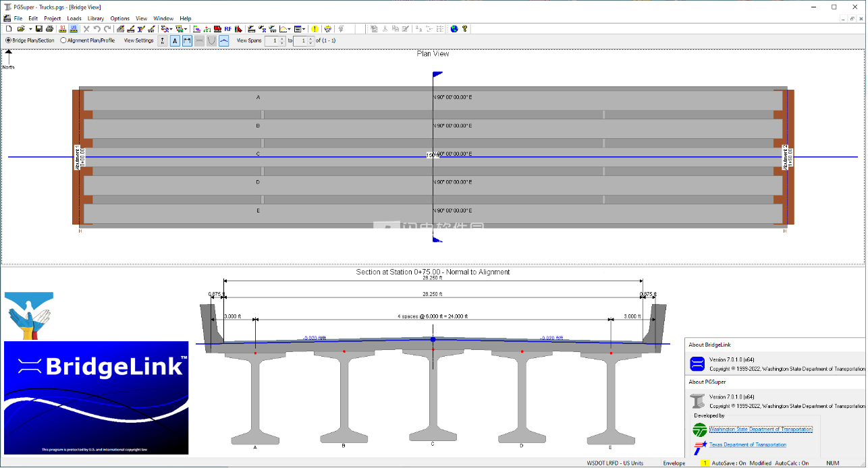Open analysis results graph icon
The image size is (868, 468).
pos(282,29)
